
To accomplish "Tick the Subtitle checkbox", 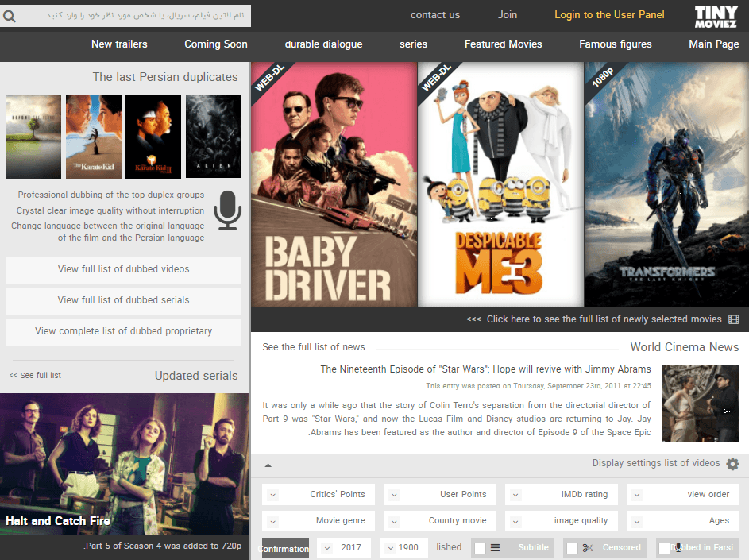I will click(480, 548).
